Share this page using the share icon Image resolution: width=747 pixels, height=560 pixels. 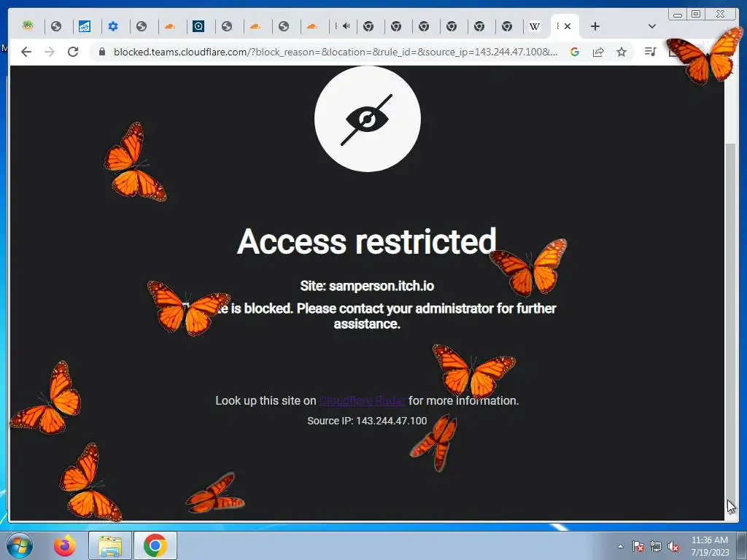[x=598, y=52]
